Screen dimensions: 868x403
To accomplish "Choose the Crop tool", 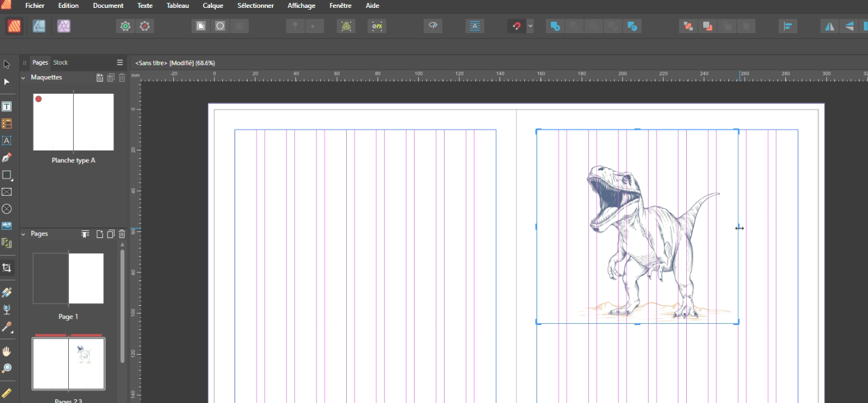I will 7,268.
